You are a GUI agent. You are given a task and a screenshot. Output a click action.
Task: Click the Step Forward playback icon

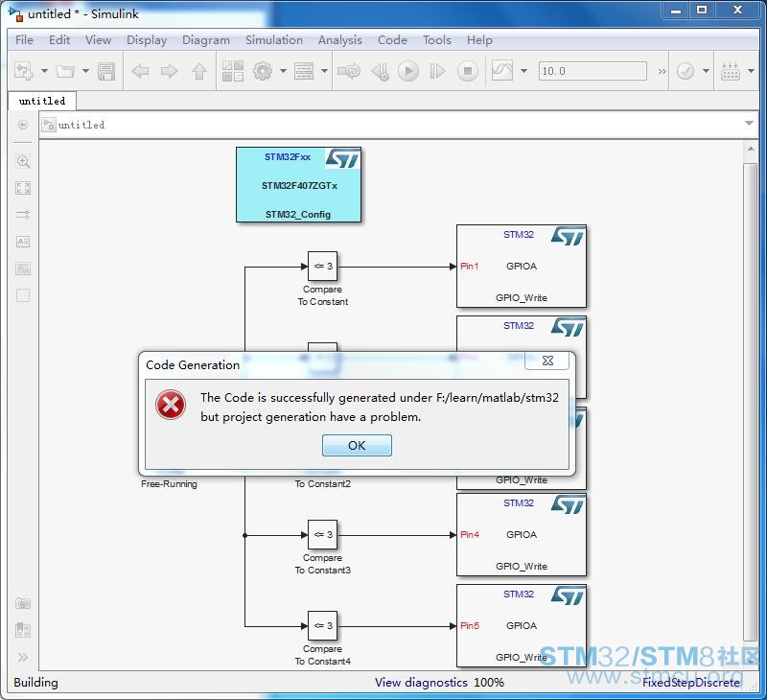(x=437, y=71)
